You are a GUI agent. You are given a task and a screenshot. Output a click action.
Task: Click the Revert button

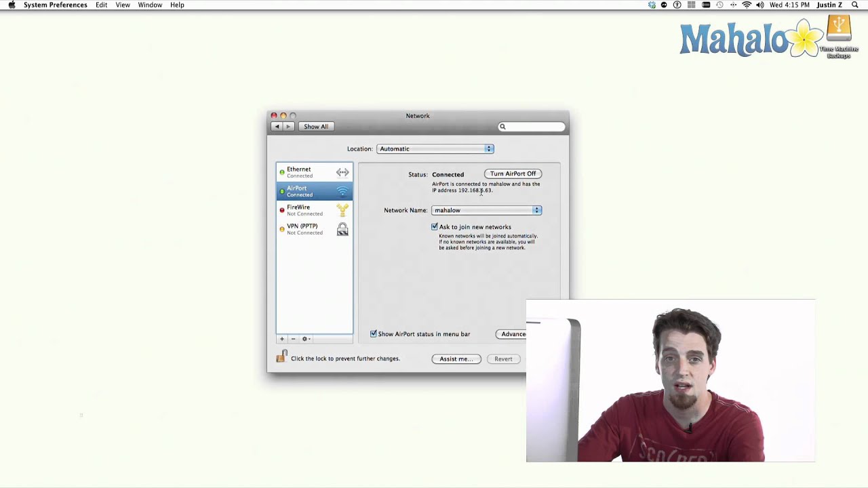503,359
